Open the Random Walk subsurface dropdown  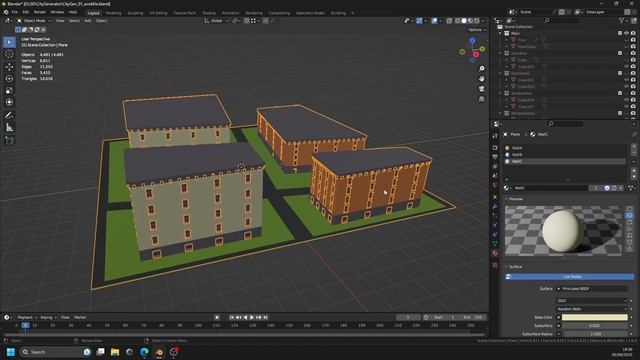[592, 309]
